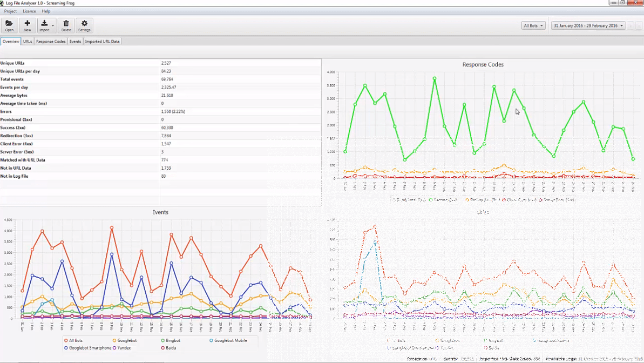Click the Import download icon
644x363 pixels.
44,24
